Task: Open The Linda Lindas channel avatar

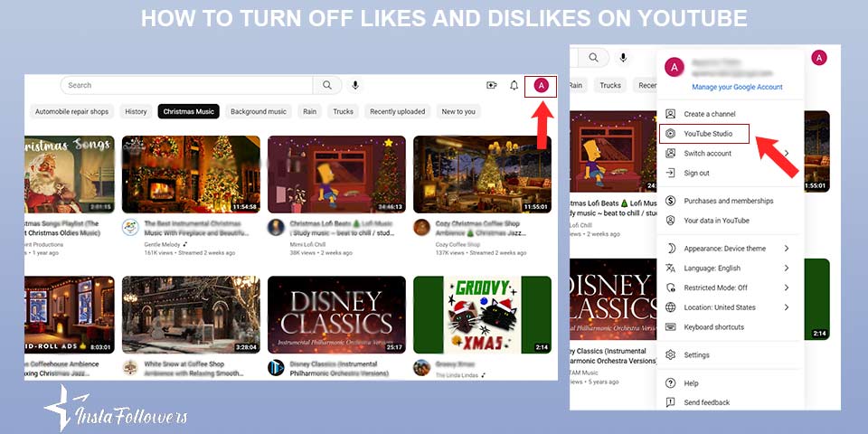Action: click(x=422, y=368)
